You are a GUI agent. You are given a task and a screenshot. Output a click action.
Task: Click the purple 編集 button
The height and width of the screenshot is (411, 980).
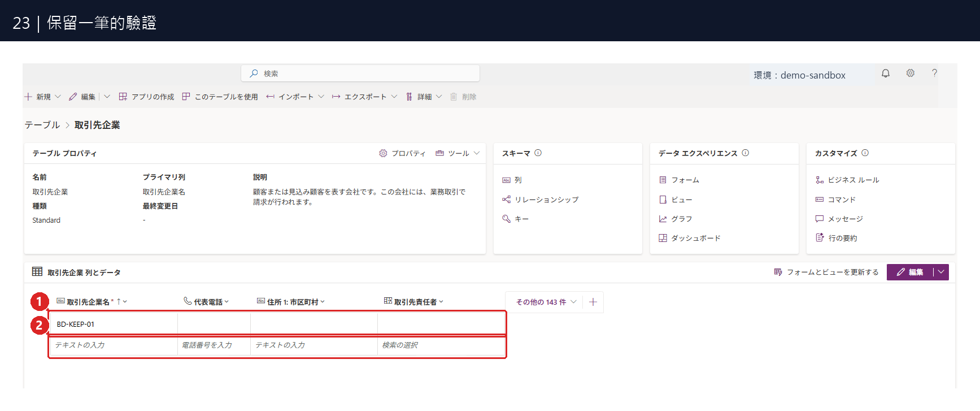point(909,272)
